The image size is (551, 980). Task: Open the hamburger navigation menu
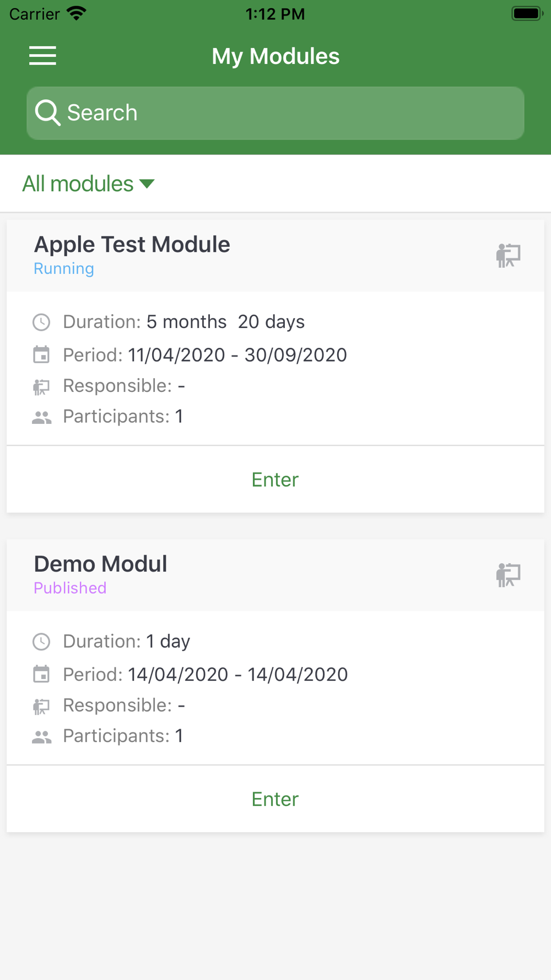(42, 56)
